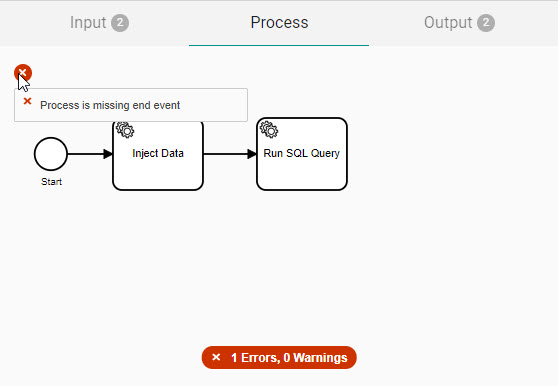Image resolution: width=558 pixels, height=386 pixels.
Task: Switch to the Input tab
Action: (99, 23)
